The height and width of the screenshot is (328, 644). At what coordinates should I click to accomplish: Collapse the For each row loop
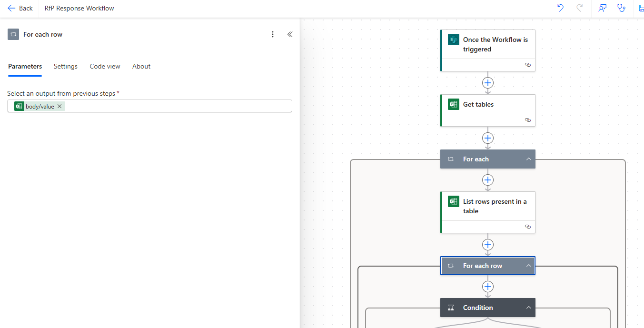click(528, 266)
